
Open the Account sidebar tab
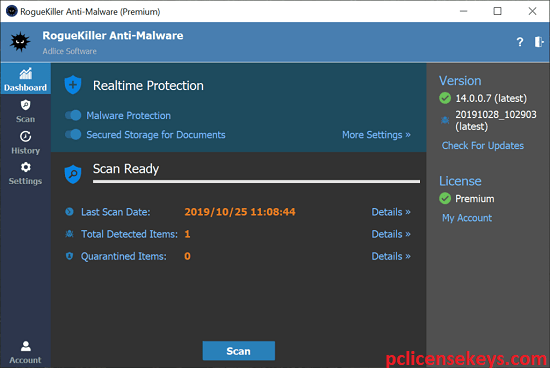pos(25,352)
